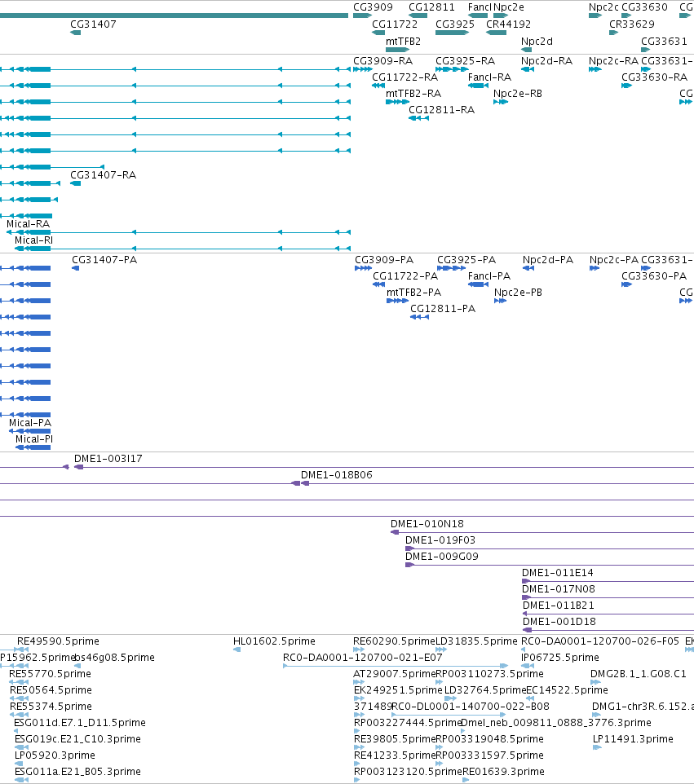Select the Npc2d-RA transcript label
The height and width of the screenshot is (784, 694).
[x=546, y=60]
